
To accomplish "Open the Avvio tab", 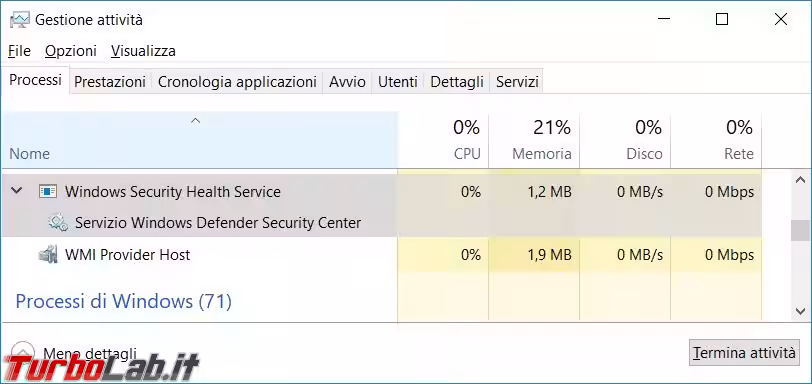I will [x=347, y=82].
